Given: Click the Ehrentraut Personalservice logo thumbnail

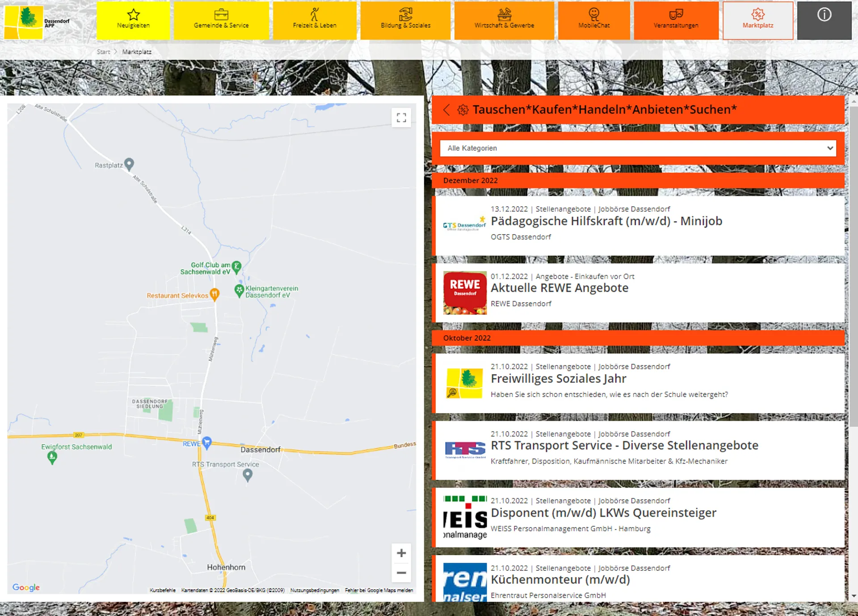Looking at the screenshot, I should point(465,582).
